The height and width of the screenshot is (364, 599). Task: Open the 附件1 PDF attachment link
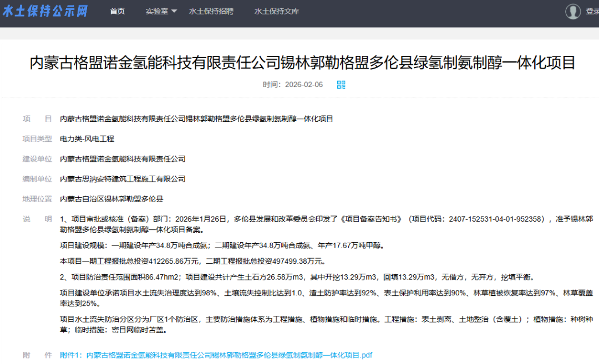216,355
